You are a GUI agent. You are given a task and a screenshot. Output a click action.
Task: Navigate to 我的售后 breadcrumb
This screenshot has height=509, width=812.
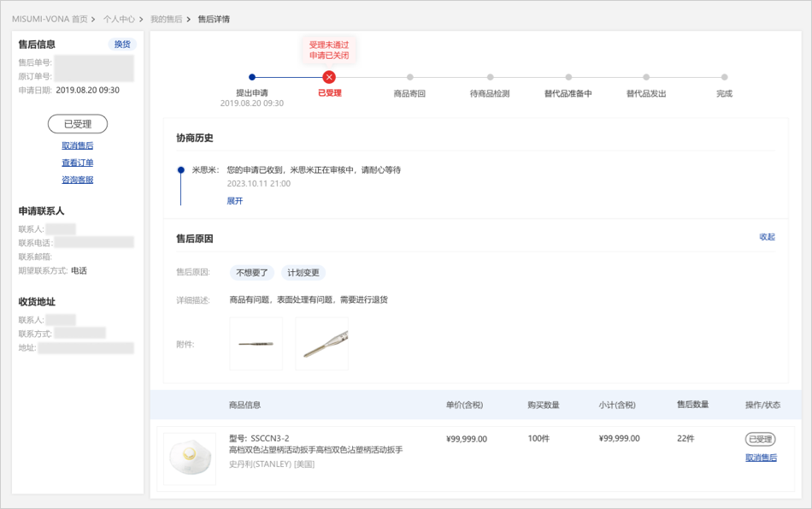pos(166,19)
